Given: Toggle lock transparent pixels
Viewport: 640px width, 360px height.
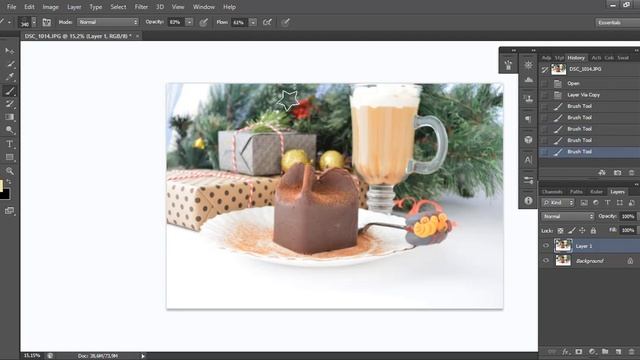Looking at the screenshot, I should point(560,231).
